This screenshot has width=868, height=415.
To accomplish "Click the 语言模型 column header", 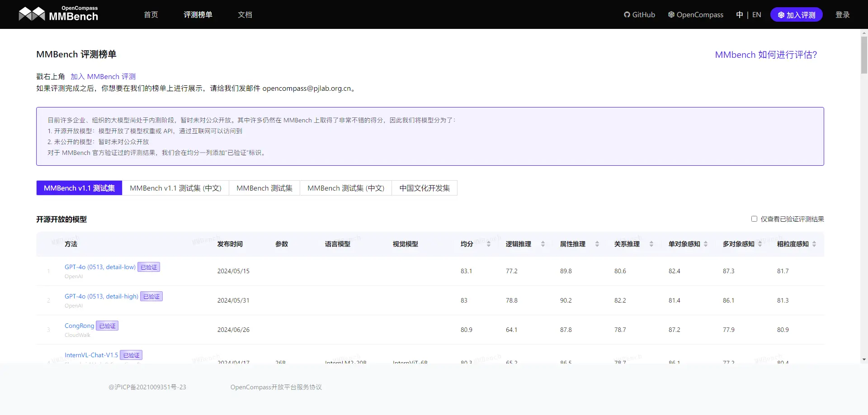I will 338,244.
